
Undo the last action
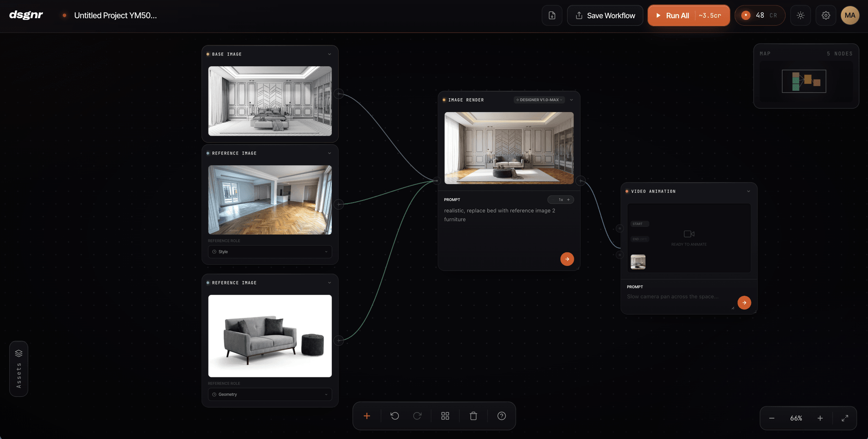coord(395,416)
